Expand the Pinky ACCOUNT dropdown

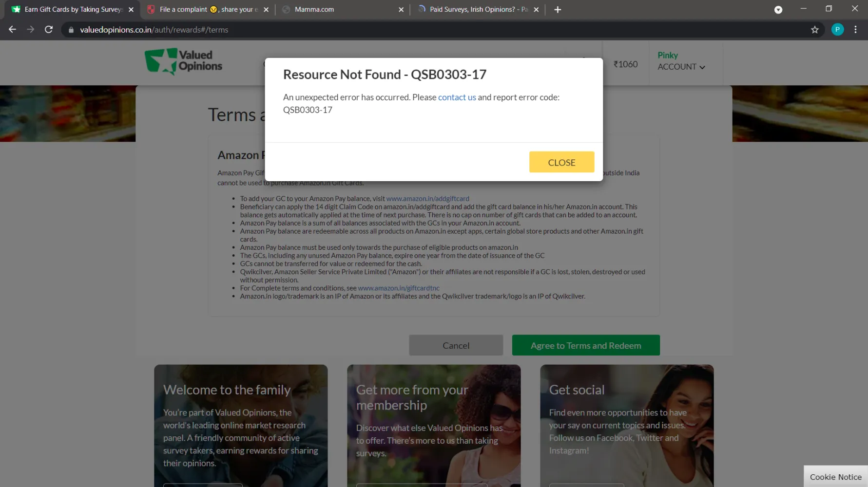(681, 61)
